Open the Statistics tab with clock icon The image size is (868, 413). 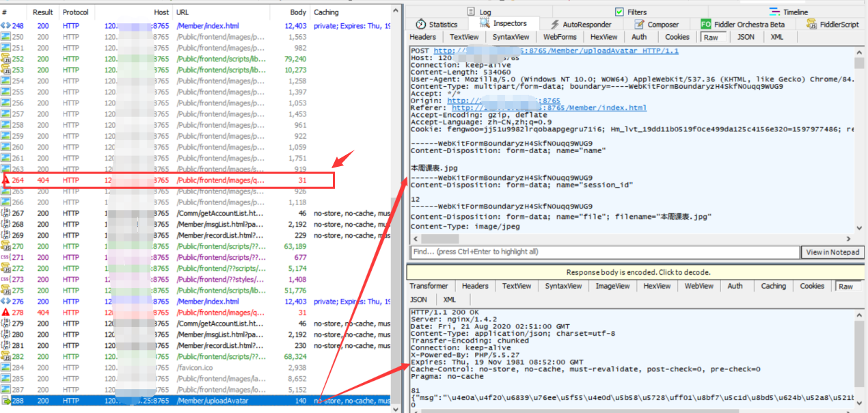pos(422,25)
